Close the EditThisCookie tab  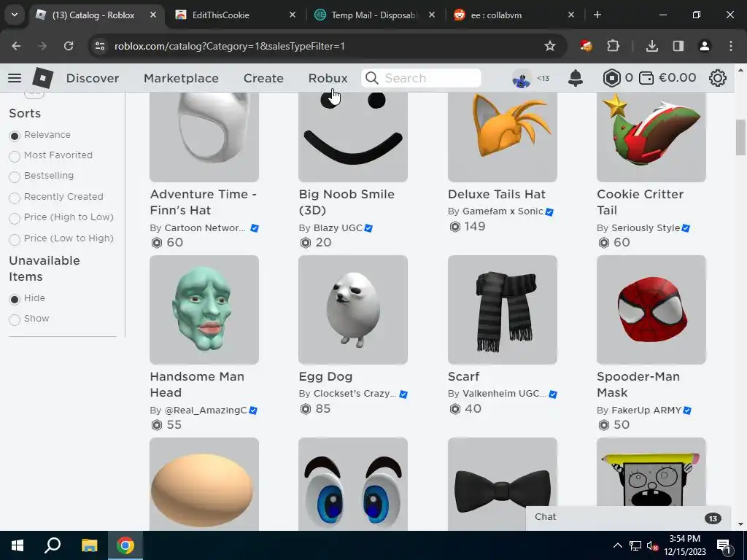coord(293,15)
